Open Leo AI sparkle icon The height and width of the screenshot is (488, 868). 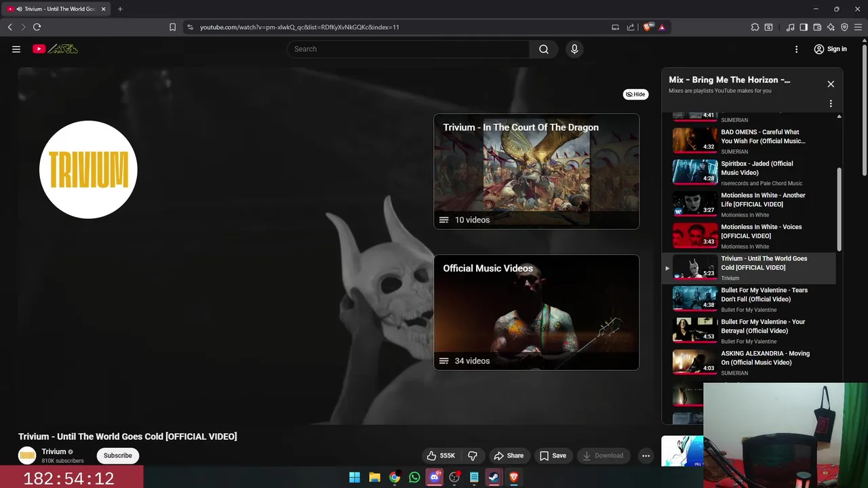coord(831,27)
